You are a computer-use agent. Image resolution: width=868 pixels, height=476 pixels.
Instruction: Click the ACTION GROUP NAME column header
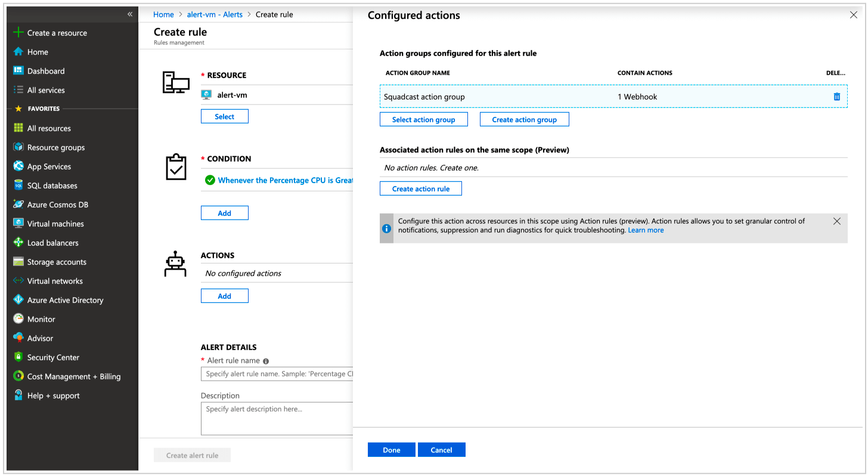point(418,73)
